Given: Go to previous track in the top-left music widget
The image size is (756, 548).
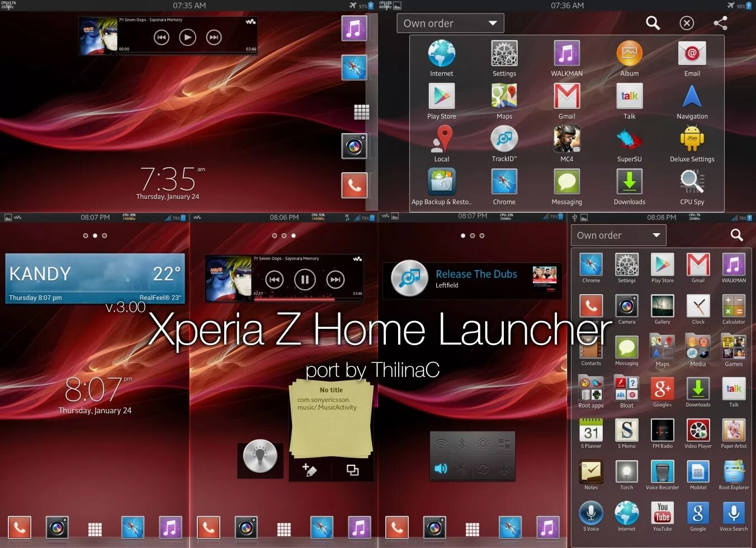Looking at the screenshot, I should (x=162, y=37).
